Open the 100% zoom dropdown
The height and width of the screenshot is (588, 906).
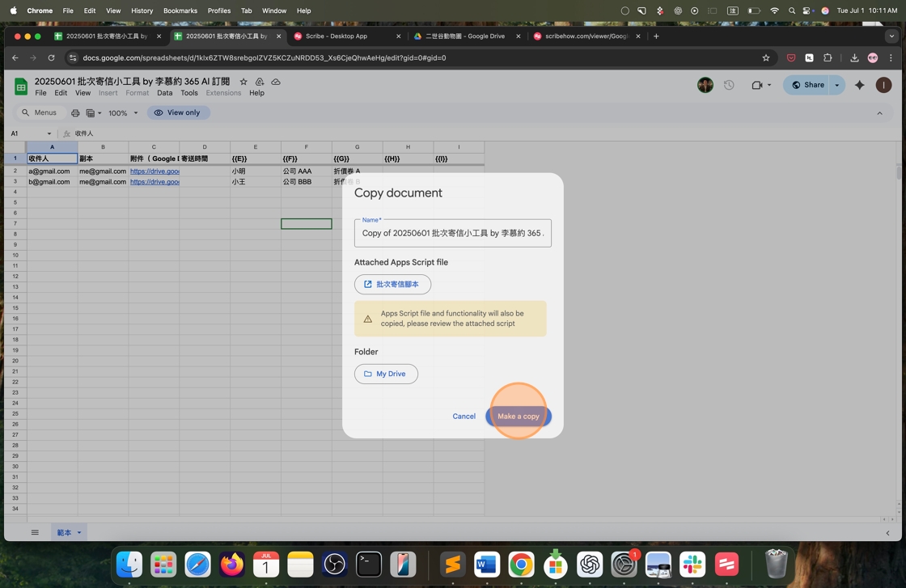tap(123, 112)
